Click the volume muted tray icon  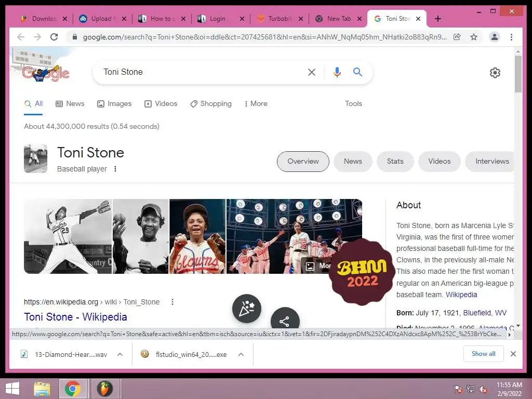483,389
